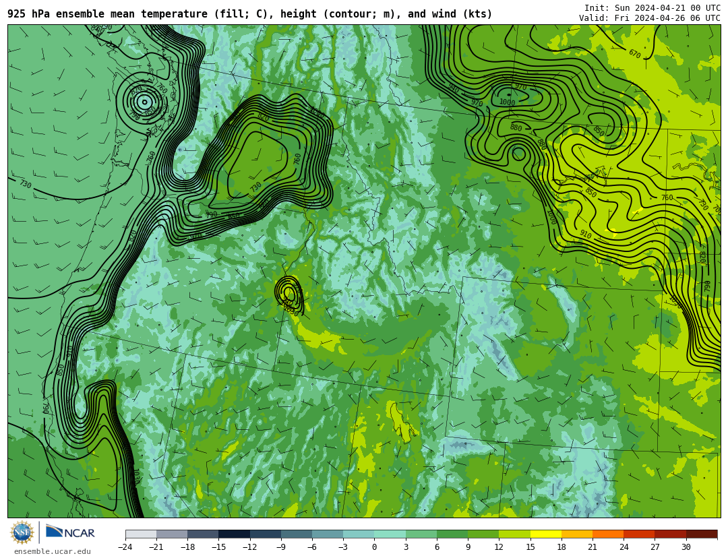Screen dimensions: 728x560
Task: Click the 27 to 30 colorbar swatch
Action: [670, 534]
